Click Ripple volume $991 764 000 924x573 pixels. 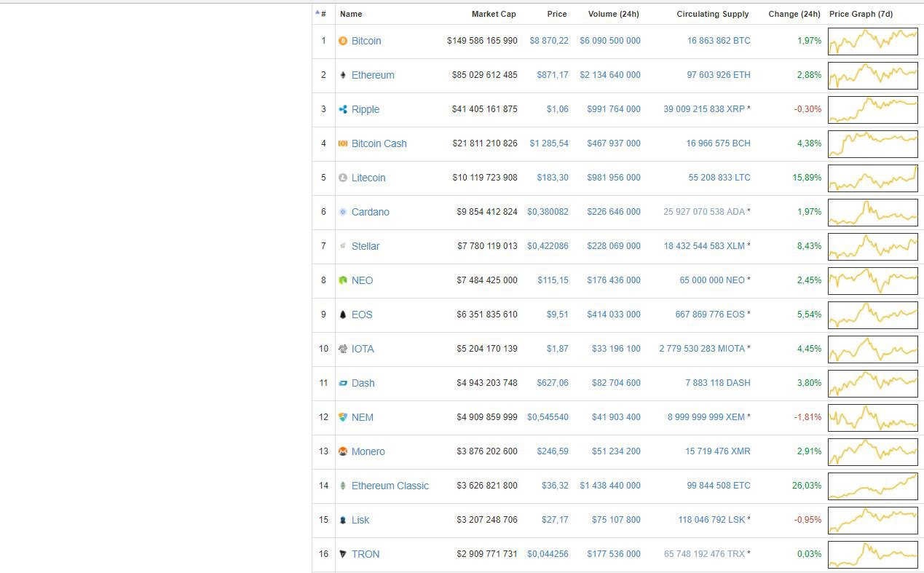[x=614, y=109]
